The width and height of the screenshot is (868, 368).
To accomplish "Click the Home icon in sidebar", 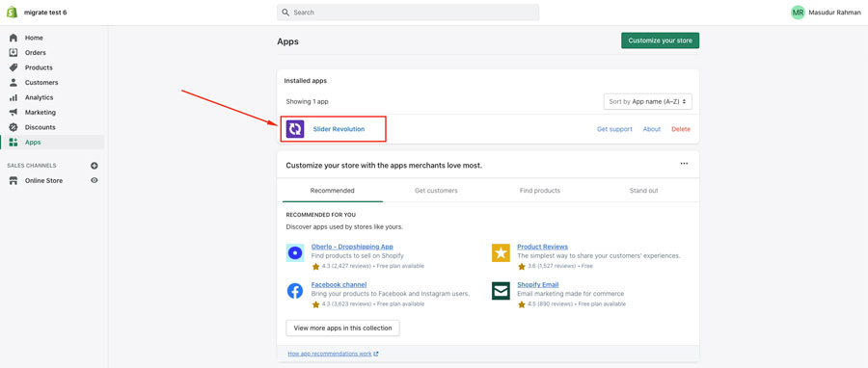I will pyautogui.click(x=14, y=38).
